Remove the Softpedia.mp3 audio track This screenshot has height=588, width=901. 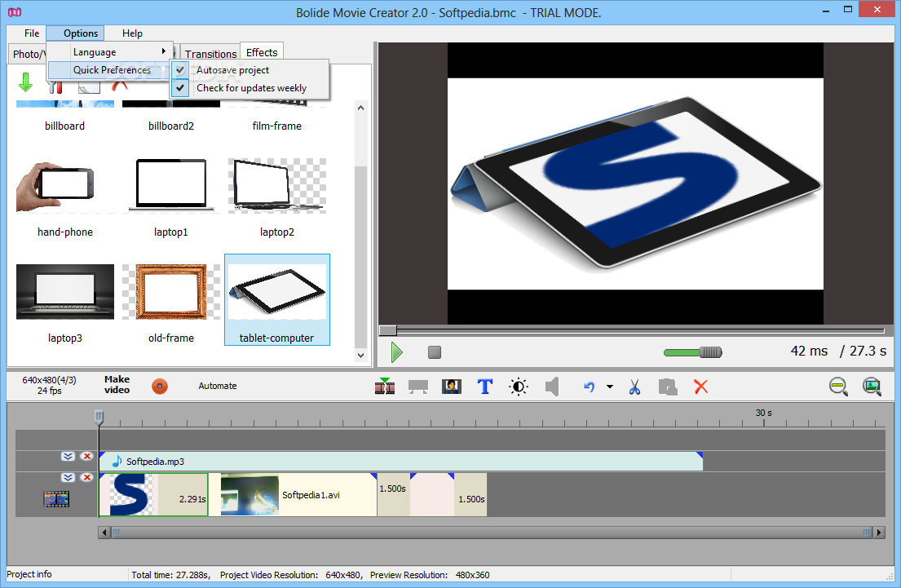point(86,457)
